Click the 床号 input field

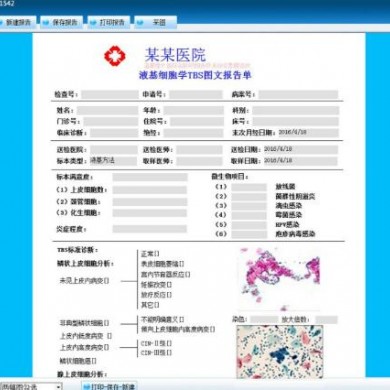[296, 121]
